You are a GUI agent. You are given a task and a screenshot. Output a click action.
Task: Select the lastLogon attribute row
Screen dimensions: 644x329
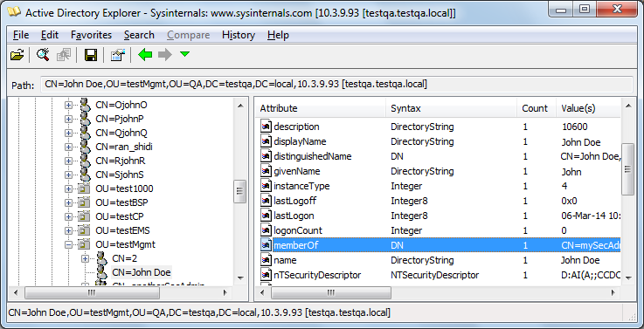click(x=439, y=216)
